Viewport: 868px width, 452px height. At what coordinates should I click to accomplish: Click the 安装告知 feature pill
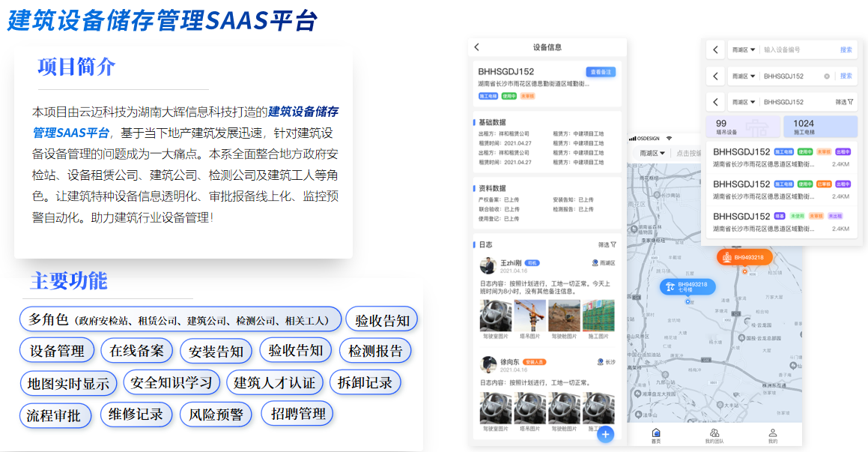click(216, 352)
